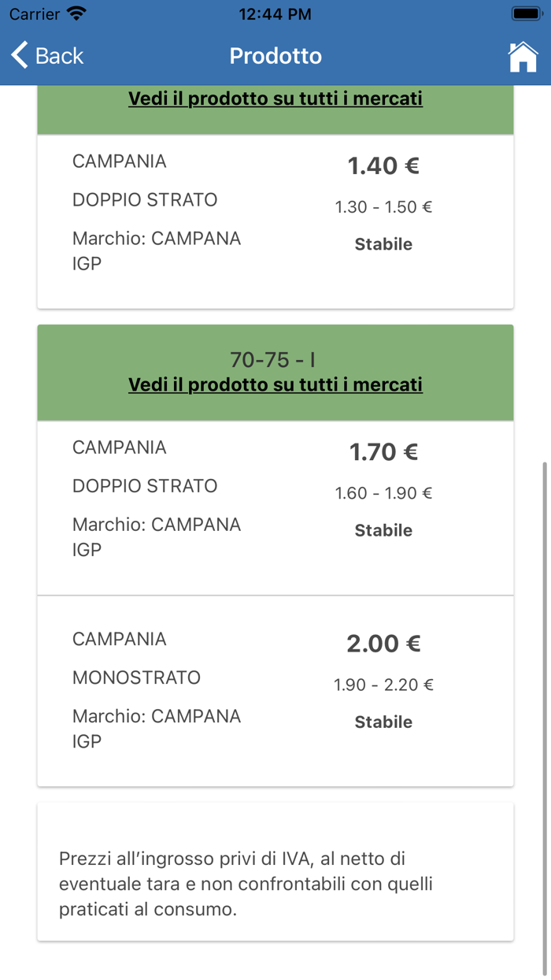Tap the 'Marchio: CAMPANA IGP' label
The height and width of the screenshot is (980, 551).
(x=157, y=251)
